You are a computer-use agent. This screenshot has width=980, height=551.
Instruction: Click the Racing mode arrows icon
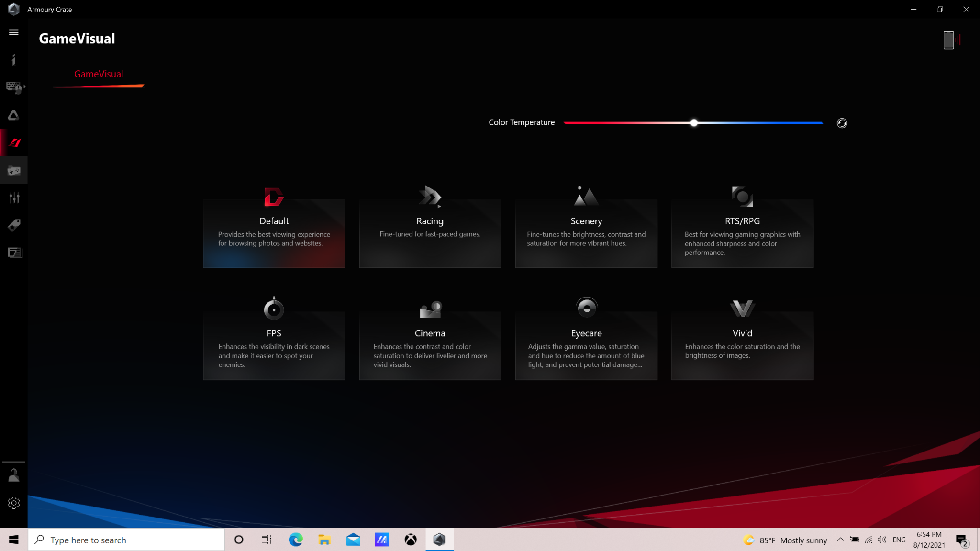[x=430, y=196]
